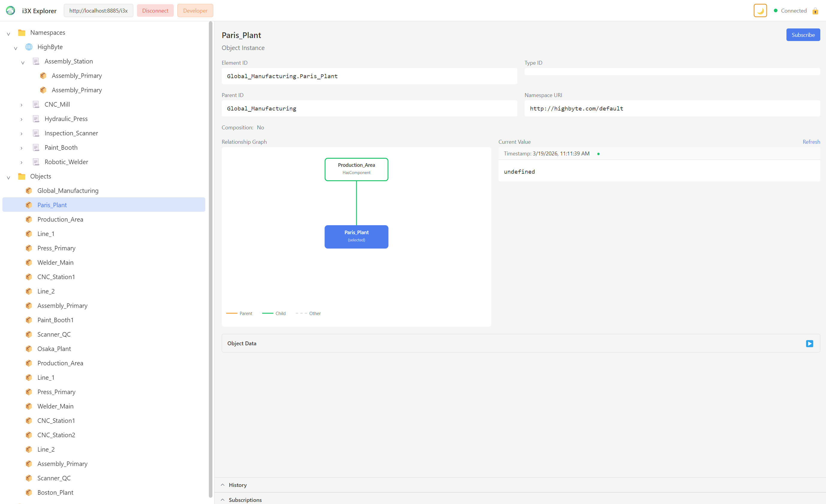Click the HighByte globe namespace icon

29,47
